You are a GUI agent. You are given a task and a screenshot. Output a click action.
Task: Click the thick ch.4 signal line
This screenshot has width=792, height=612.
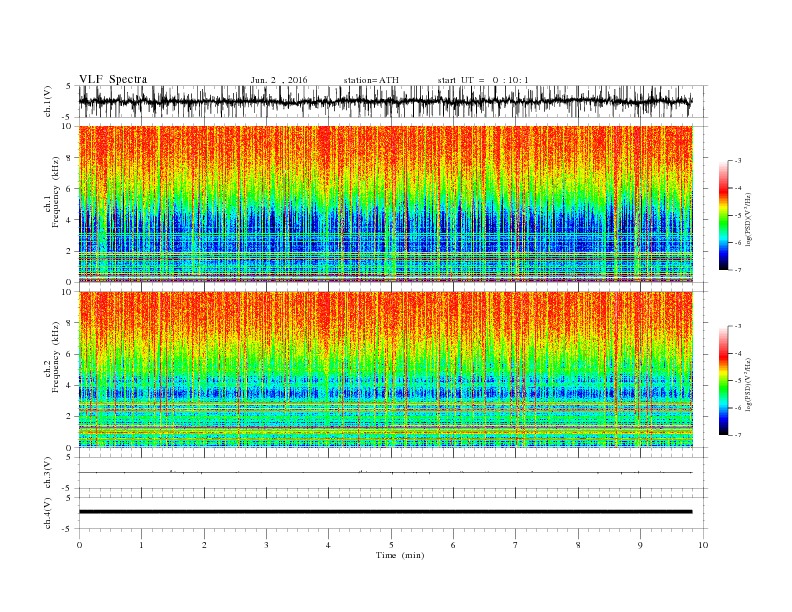click(385, 512)
